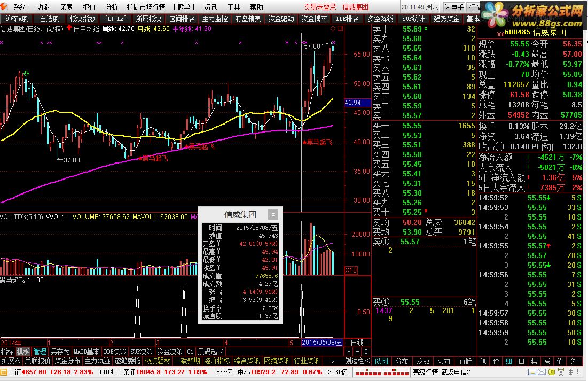Switch to the 直播 side tab

pyautogui.click(x=465, y=361)
